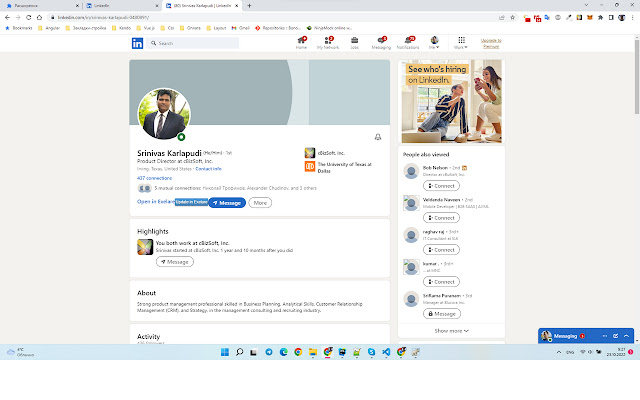The image size is (640, 400).
Task: Open the More actions button
Action: click(x=260, y=203)
